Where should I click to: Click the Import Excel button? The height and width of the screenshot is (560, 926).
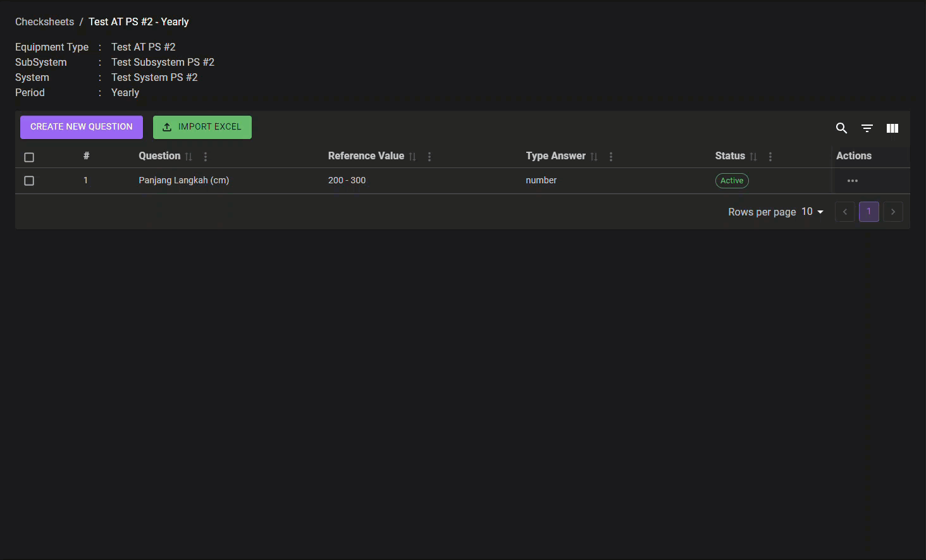202,127
